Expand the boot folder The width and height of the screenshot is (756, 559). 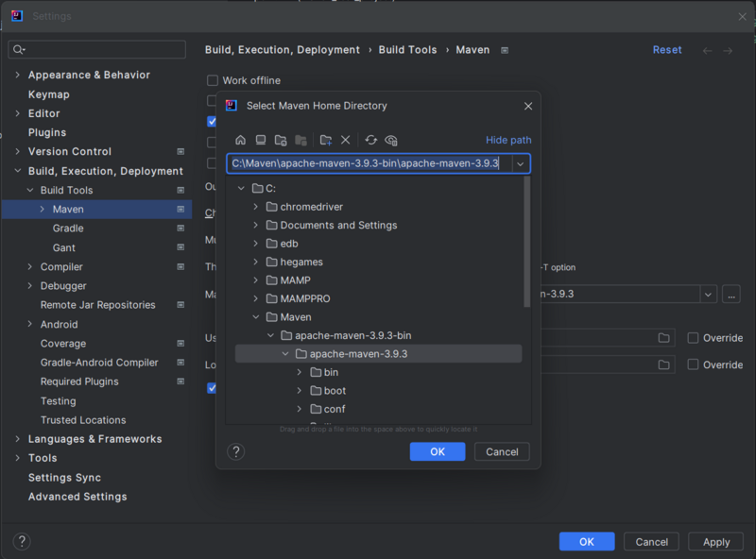coord(300,390)
